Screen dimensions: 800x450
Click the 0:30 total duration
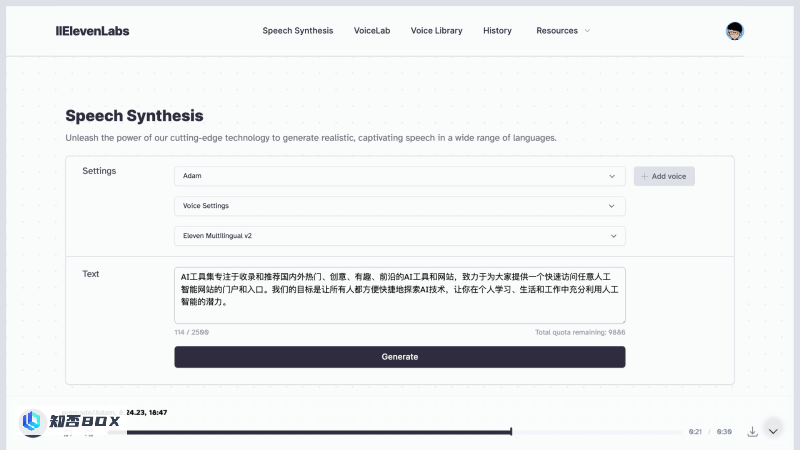[724, 432]
